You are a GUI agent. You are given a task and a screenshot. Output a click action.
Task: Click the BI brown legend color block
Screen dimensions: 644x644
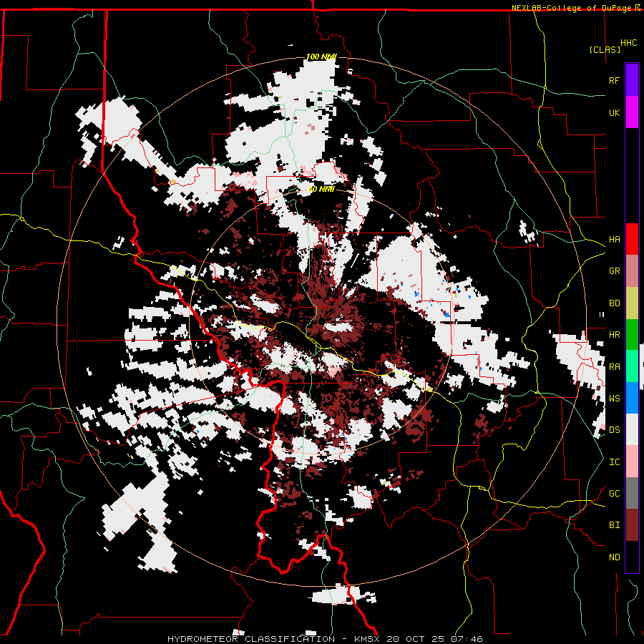pos(632,525)
